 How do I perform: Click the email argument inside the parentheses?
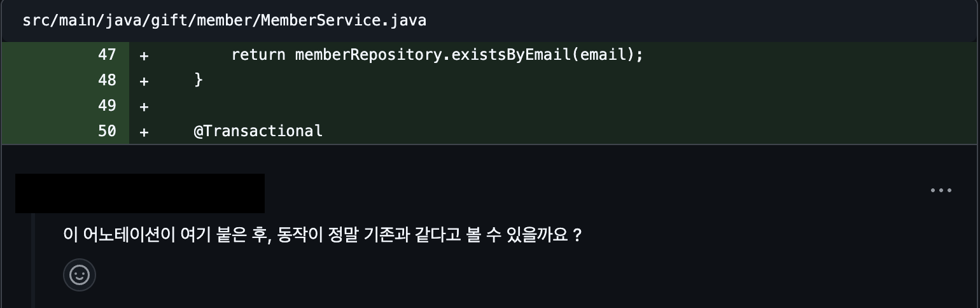tap(601, 55)
